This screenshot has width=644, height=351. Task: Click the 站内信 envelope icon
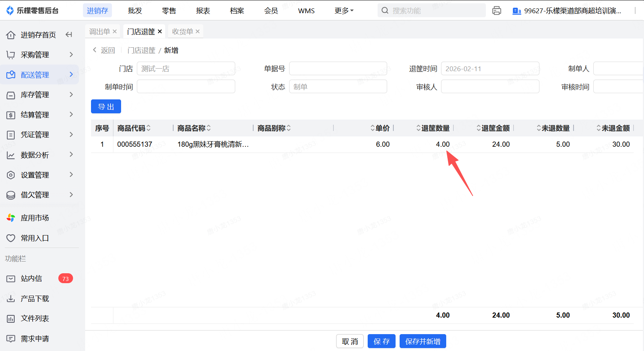tap(11, 279)
